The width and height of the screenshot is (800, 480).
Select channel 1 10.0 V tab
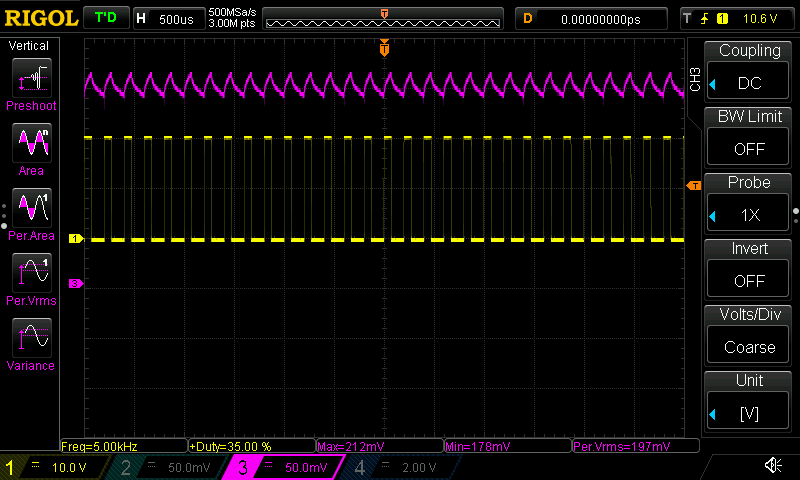point(54,467)
